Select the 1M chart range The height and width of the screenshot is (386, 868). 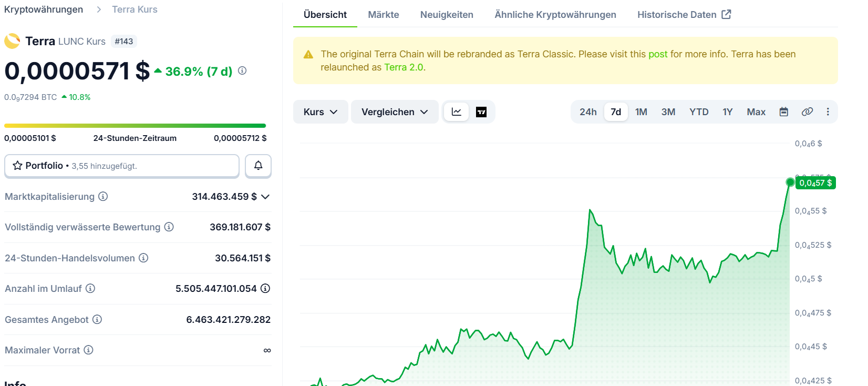[x=641, y=112]
